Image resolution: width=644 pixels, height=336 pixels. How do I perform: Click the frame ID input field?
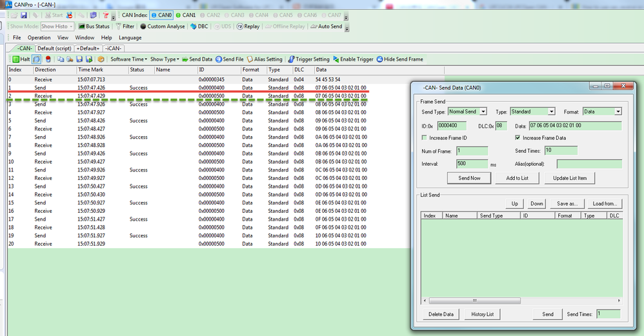pos(452,126)
